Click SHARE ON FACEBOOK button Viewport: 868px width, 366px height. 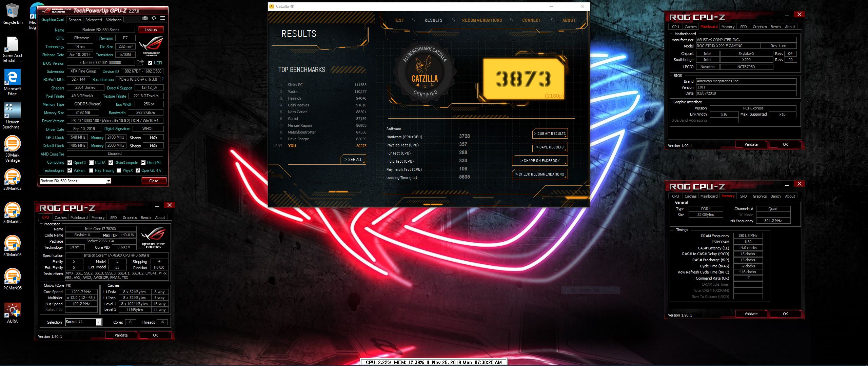(540, 161)
